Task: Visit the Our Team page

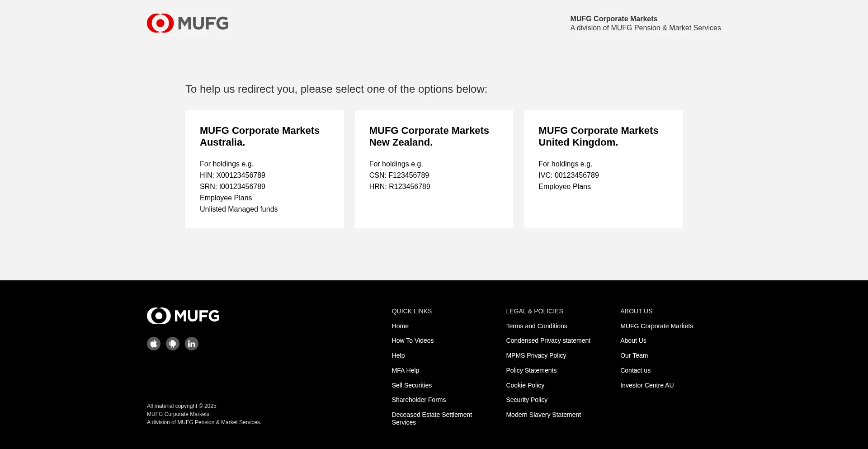Action: (634, 355)
